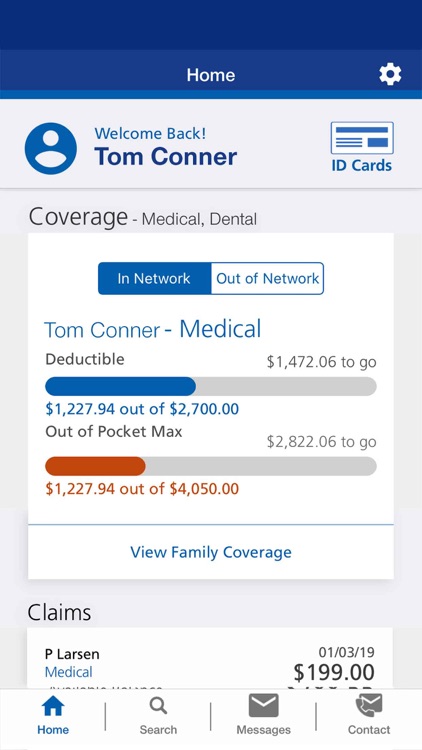
Task: Tap the Tom Conner name heading
Action: (x=166, y=157)
